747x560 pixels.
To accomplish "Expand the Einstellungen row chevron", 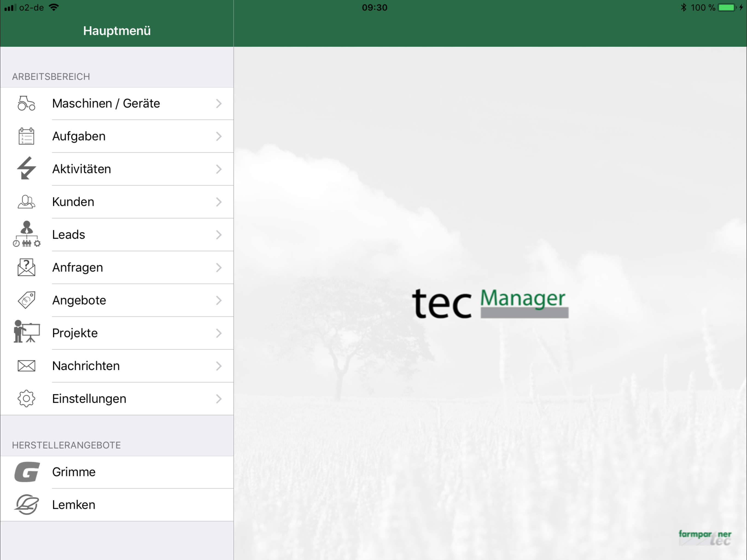I will [x=219, y=399].
